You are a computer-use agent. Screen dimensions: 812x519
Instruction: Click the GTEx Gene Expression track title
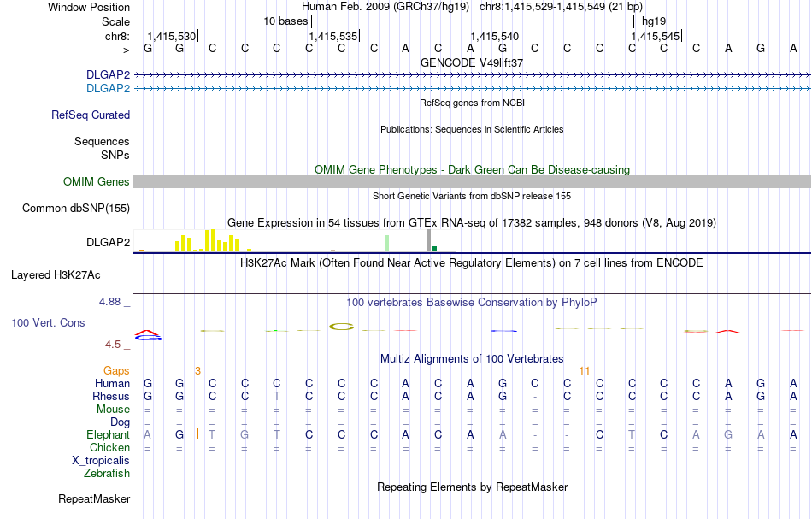(x=472, y=222)
